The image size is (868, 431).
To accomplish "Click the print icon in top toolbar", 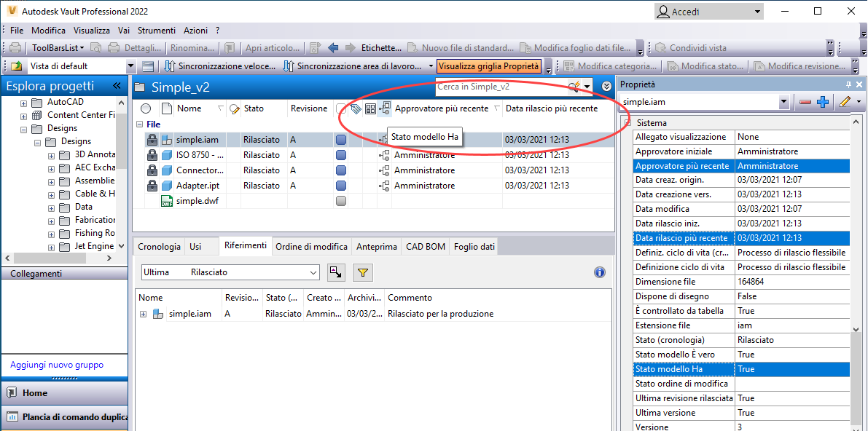I will 16,47.
